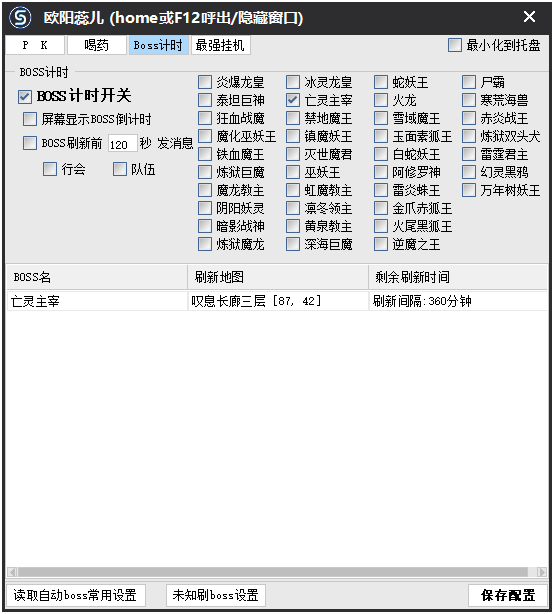Click 剩余刷新时间 column header

(458, 277)
